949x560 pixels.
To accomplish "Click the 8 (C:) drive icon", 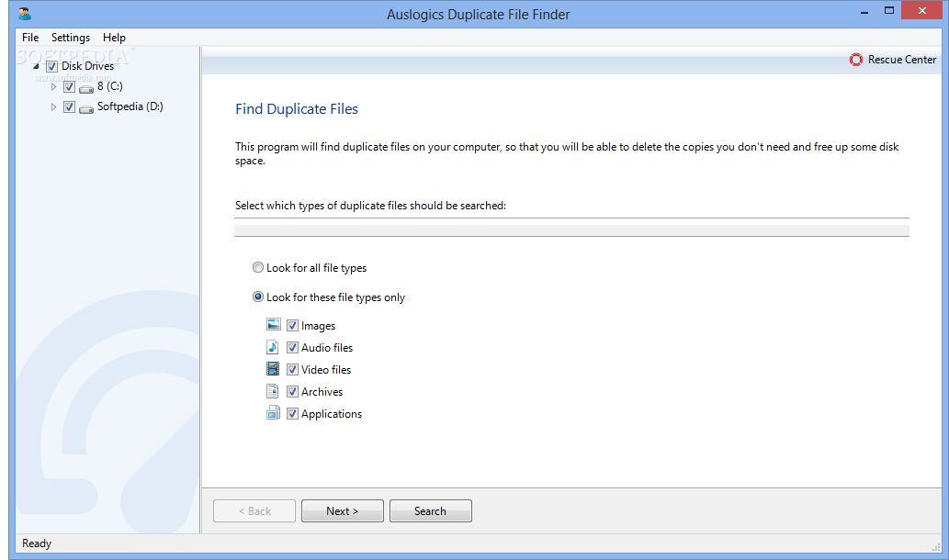I will coord(86,88).
